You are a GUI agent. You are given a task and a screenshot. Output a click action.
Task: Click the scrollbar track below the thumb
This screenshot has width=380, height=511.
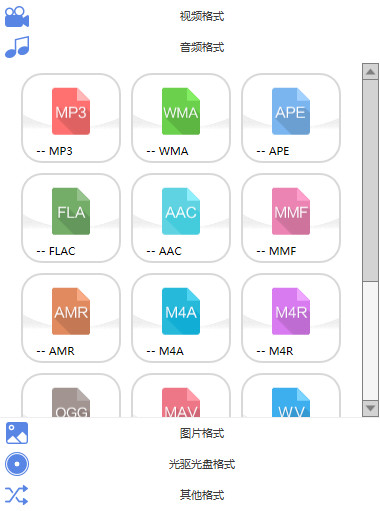370,341
